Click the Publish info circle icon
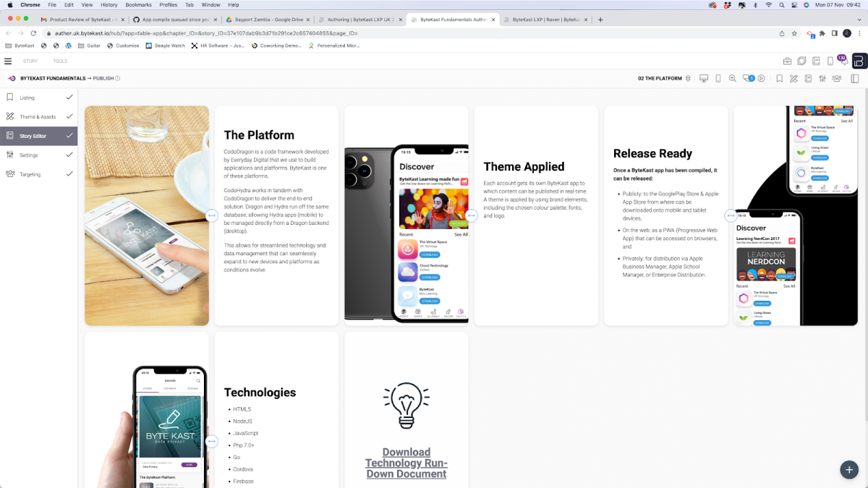868x488 pixels. click(117, 78)
